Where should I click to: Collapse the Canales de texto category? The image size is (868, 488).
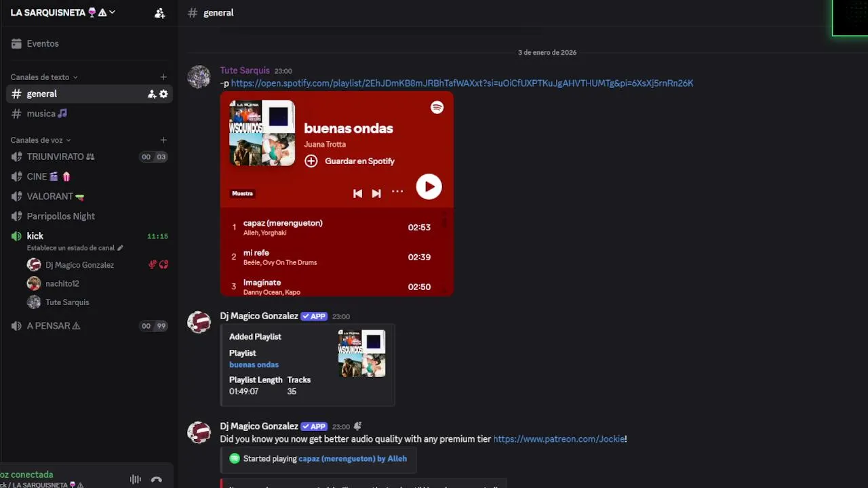point(44,77)
